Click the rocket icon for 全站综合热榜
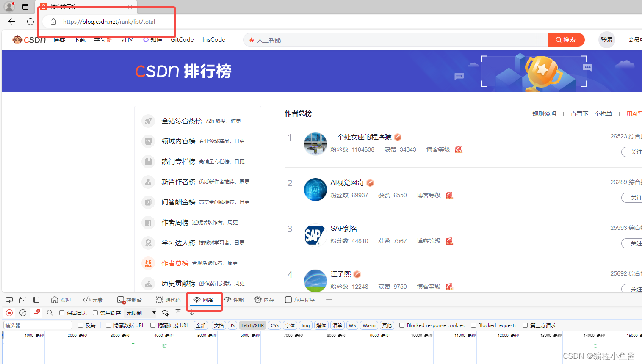This screenshot has height=364, width=642. point(148,121)
